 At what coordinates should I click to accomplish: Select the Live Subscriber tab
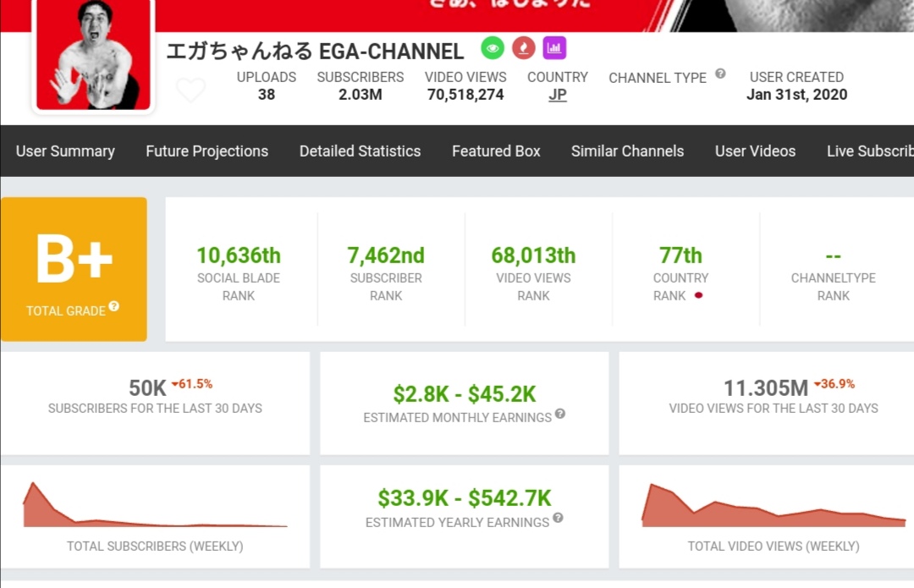point(870,151)
